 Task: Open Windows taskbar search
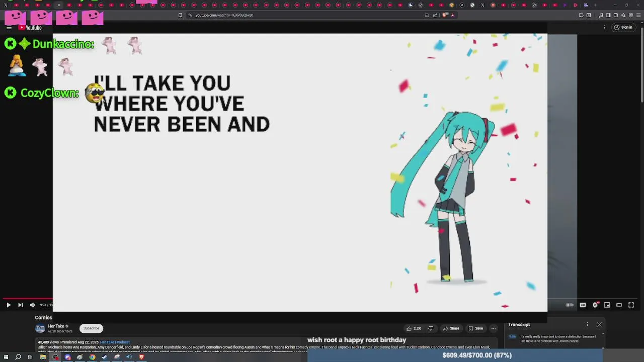[18, 357]
